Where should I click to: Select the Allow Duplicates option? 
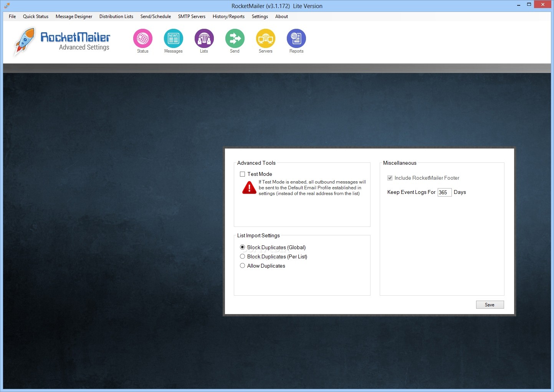tap(243, 266)
